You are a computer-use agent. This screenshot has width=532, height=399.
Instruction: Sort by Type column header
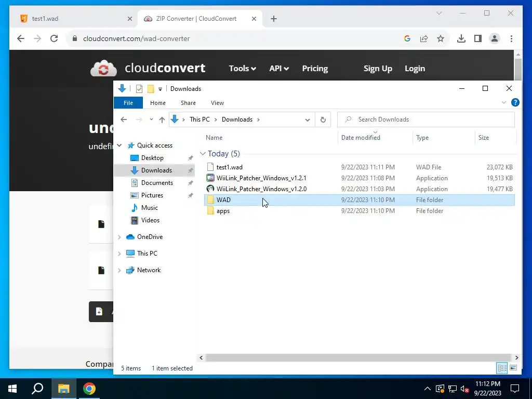(x=444, y=137)
